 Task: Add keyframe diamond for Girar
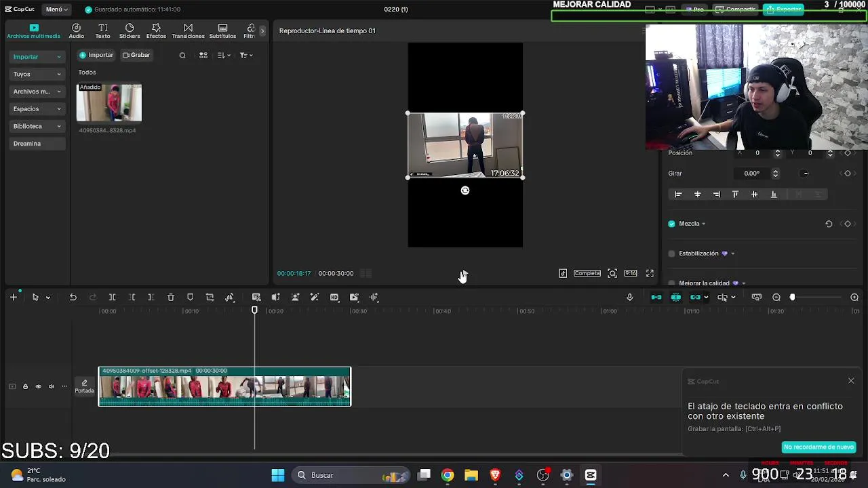847,174
